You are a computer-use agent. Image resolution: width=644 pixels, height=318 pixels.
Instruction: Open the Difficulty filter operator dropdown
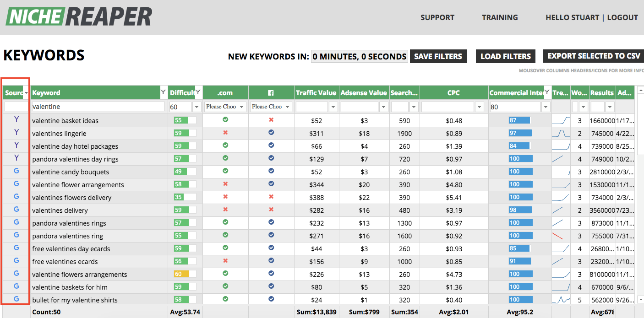click(197, 107)
